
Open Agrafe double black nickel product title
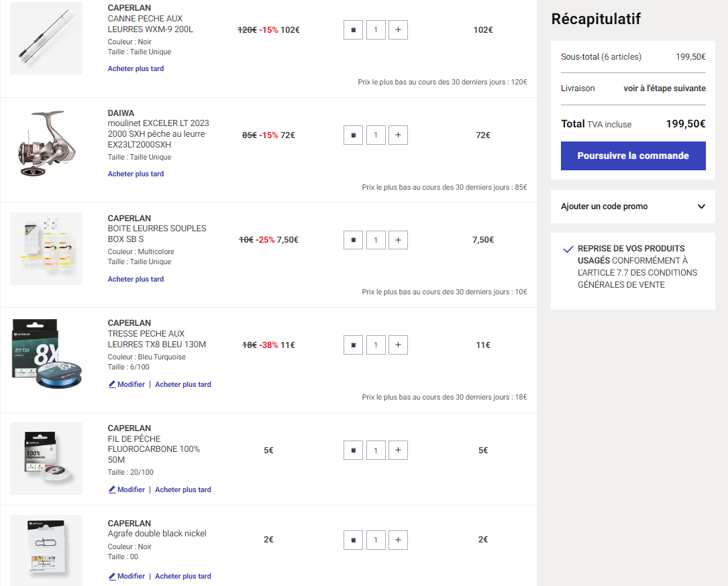tap(157, 534)
